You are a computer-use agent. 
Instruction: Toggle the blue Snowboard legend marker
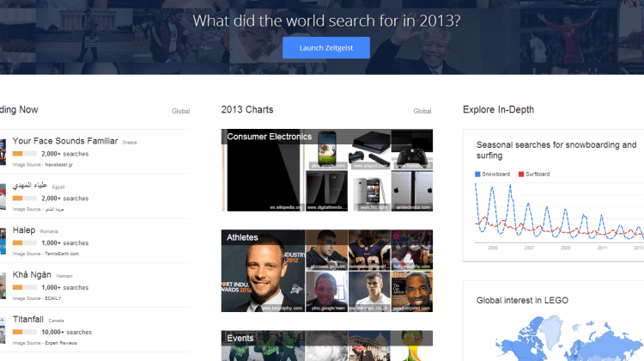(x=477, y=174)
